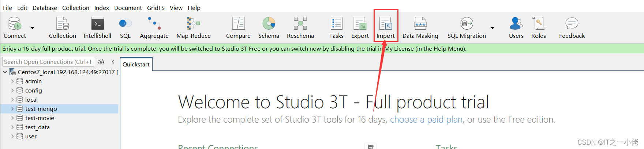This screenshot has width=644, height=149.
Task: Follow the 'choose a paid plan' link
Action: click(x=426, y=120)
